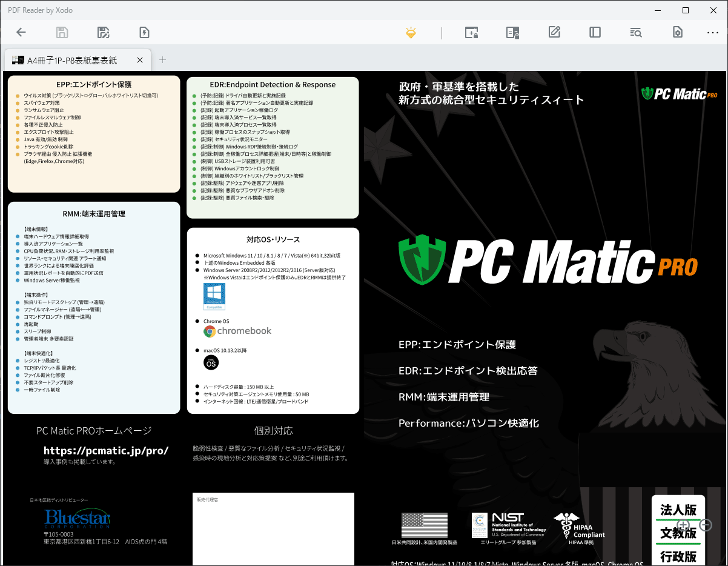The image size is (728, 566).
Task: Toggle the sidebar panel view
Action: pos(595,33)
